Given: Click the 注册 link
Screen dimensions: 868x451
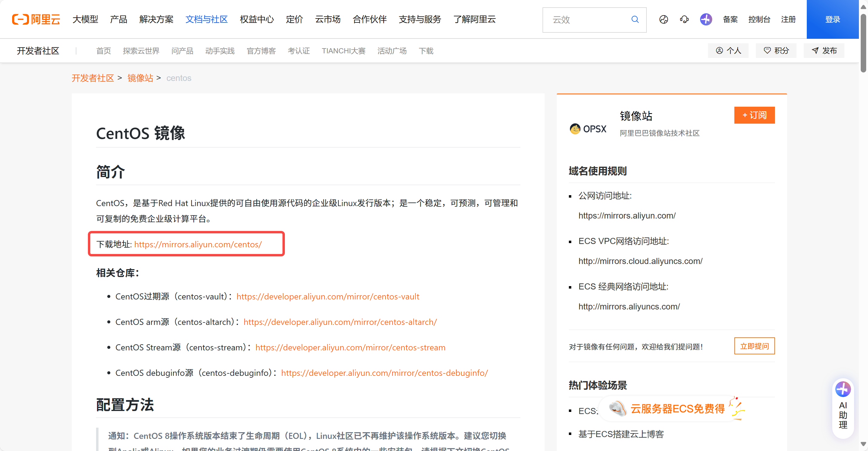Looking at the screenshot, I should [788, 20].
